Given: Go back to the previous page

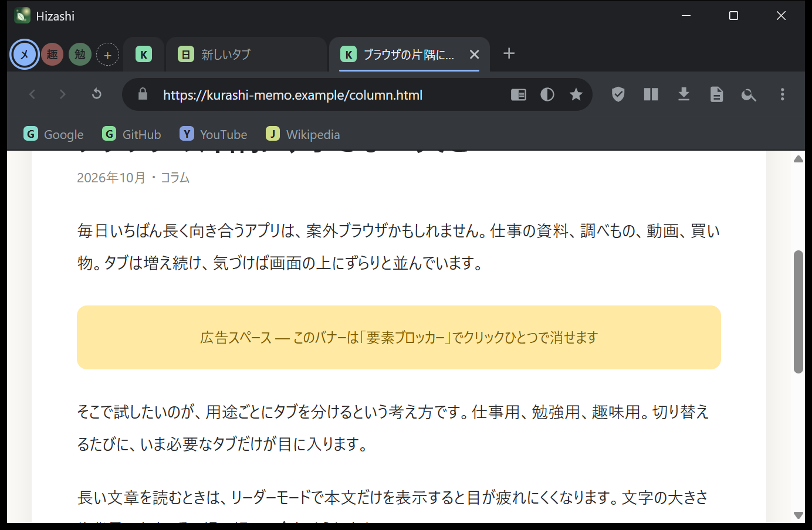Looking at the screenshot, I should tap(32, 94).
